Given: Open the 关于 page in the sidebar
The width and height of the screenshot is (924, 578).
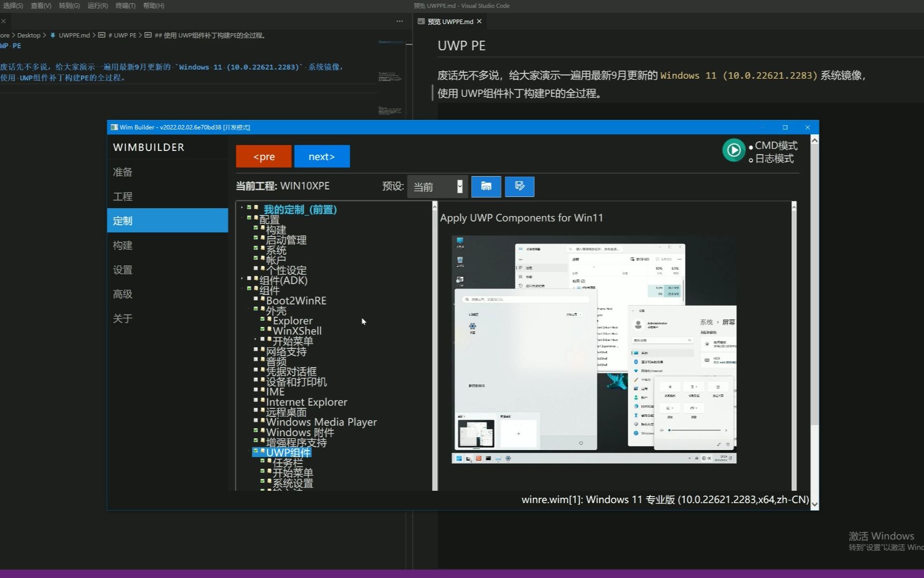Looking at the screenshot, I should click(167, 318).
